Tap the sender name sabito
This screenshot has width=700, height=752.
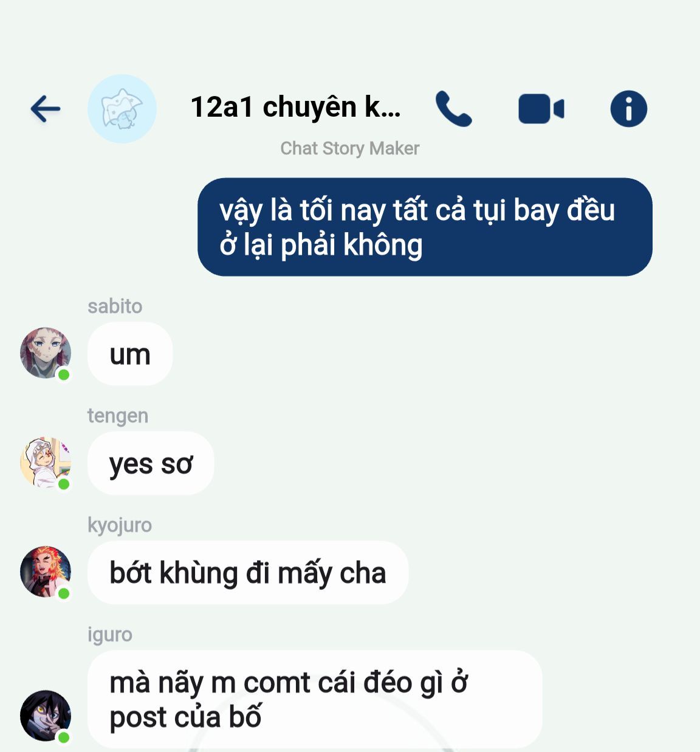coord(115,306)
